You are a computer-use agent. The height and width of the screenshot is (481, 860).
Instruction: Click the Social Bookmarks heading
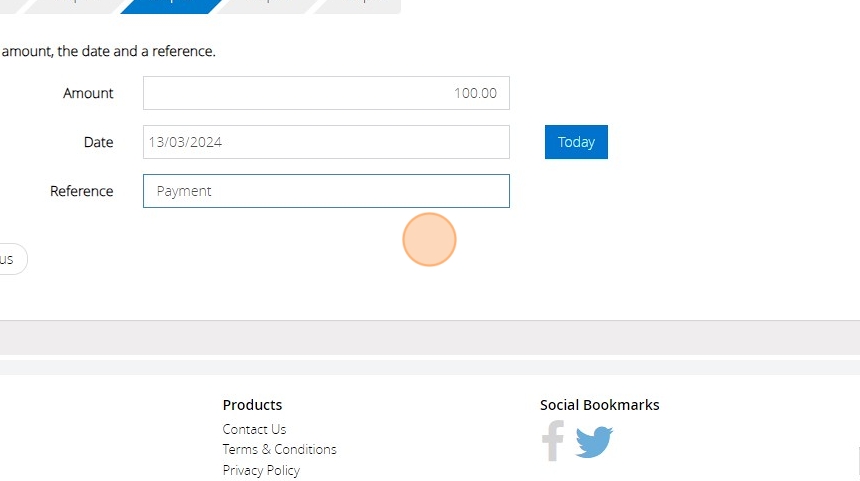(x=599, y=405)
